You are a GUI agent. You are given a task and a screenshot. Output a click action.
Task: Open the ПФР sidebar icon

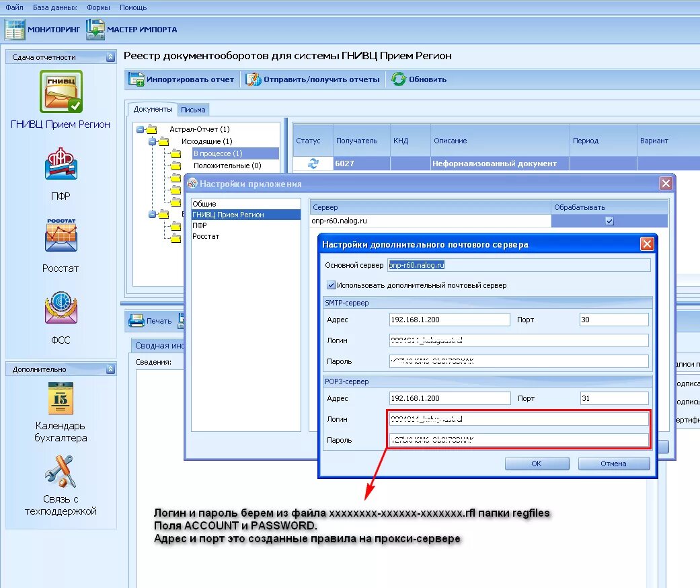tap(61, 164)
